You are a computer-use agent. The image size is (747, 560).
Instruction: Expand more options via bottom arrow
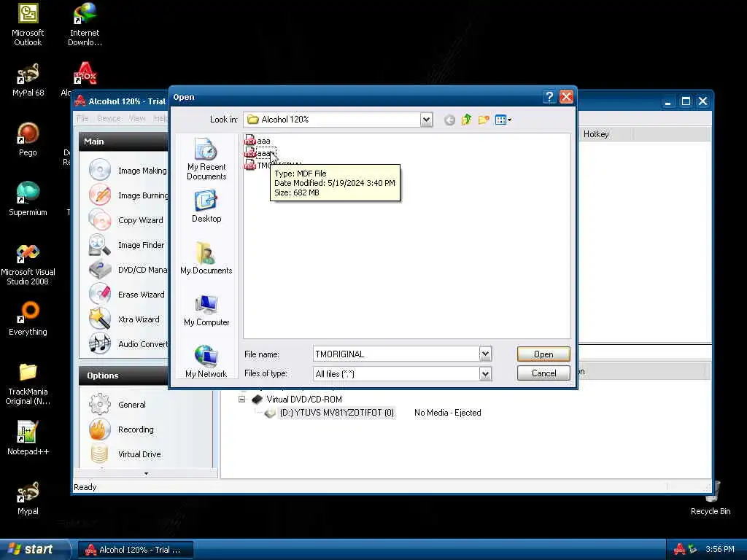(146, 473)
